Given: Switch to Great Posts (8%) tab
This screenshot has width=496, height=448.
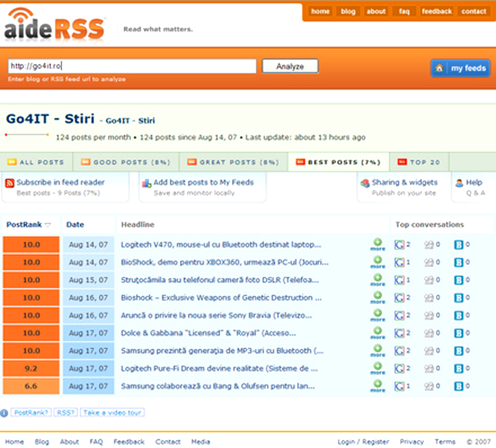Looking at the screenshot, I should point(233,162).
